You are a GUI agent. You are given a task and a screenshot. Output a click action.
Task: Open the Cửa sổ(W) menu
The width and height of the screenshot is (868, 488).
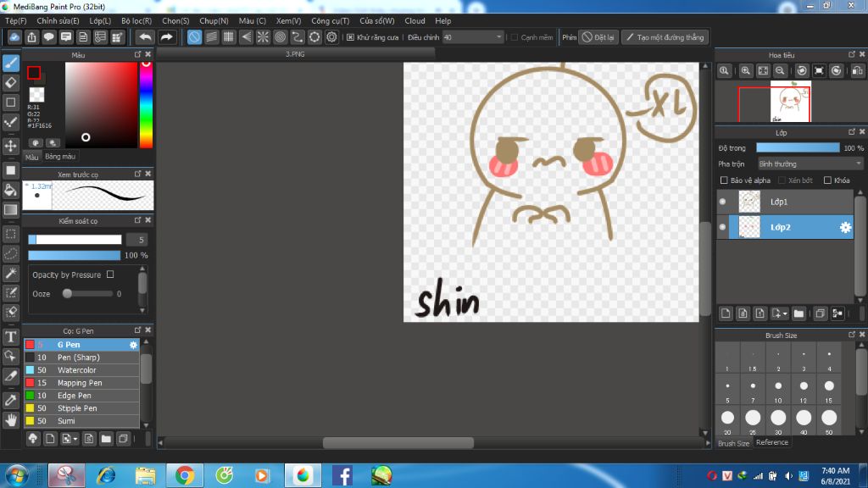377,21
